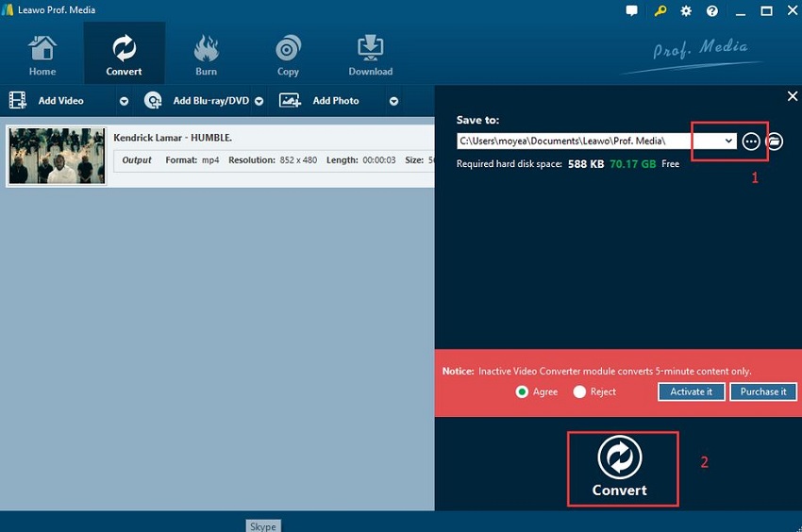Browse for output folder with ellipsis icon
Image resolution: width=802 pixels, height=532 pixels.
point(751,141)
